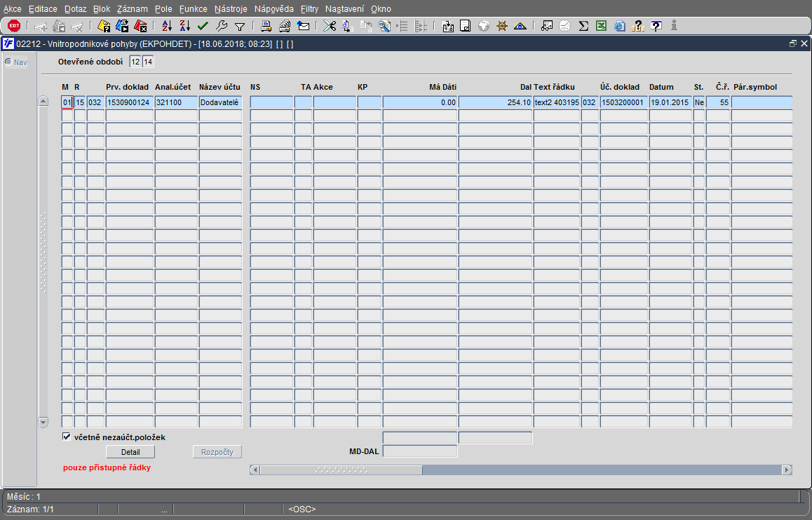The image size is (812, 520).
Task: Click the Č.ř. cell 55
Action: pyautogui.click(x=718, y=102)
